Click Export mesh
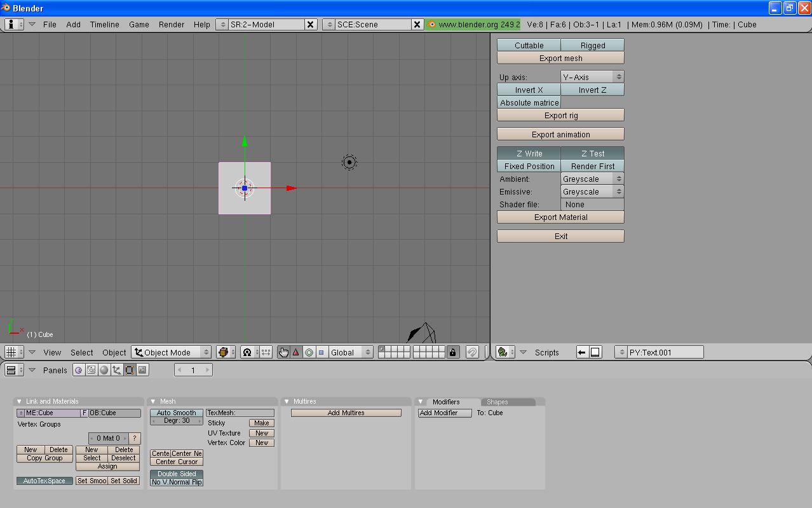 560,58
